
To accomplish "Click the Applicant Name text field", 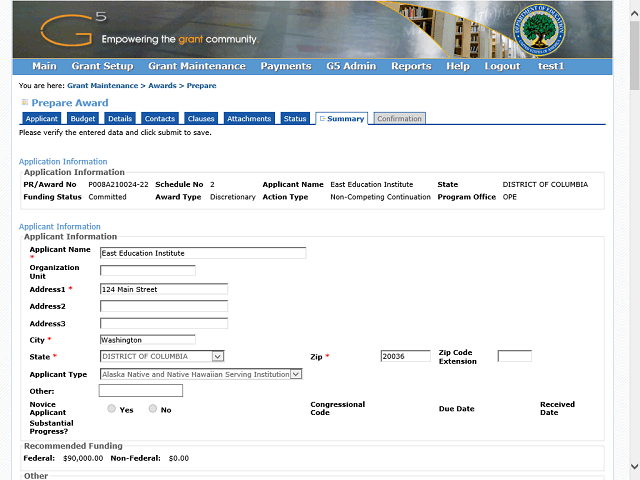I will tap(203, 253).
